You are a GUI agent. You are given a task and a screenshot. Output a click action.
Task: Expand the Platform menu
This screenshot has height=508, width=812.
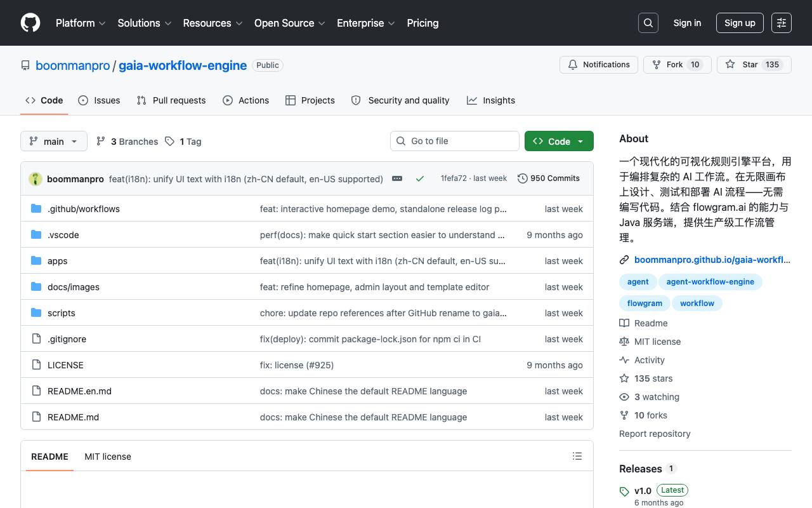point(80,23)
